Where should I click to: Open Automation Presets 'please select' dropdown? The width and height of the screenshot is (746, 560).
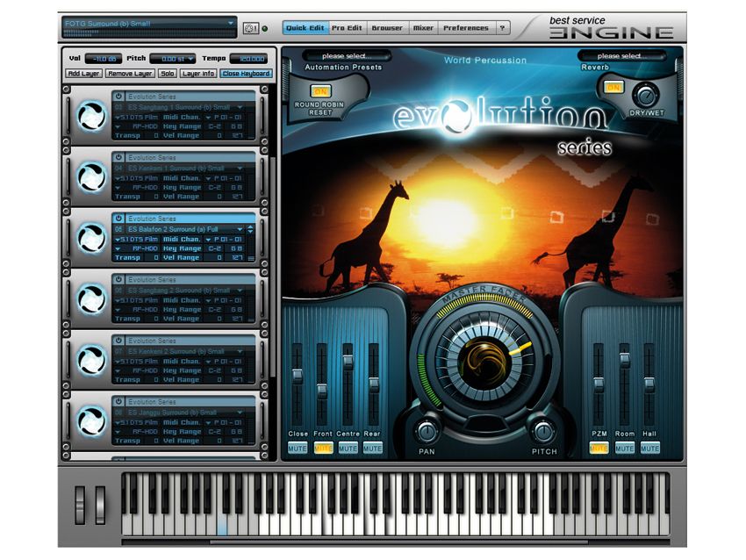tap(347, 55)
